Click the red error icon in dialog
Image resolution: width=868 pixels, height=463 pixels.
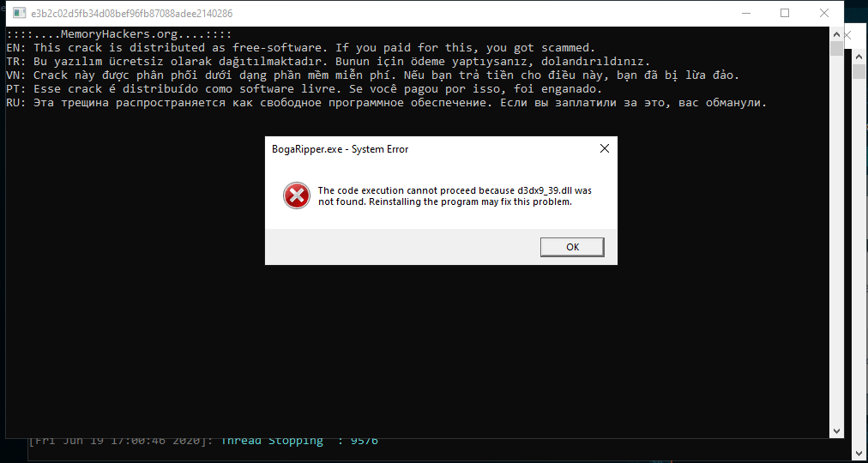pyautogui.click(x=297, y=195)
